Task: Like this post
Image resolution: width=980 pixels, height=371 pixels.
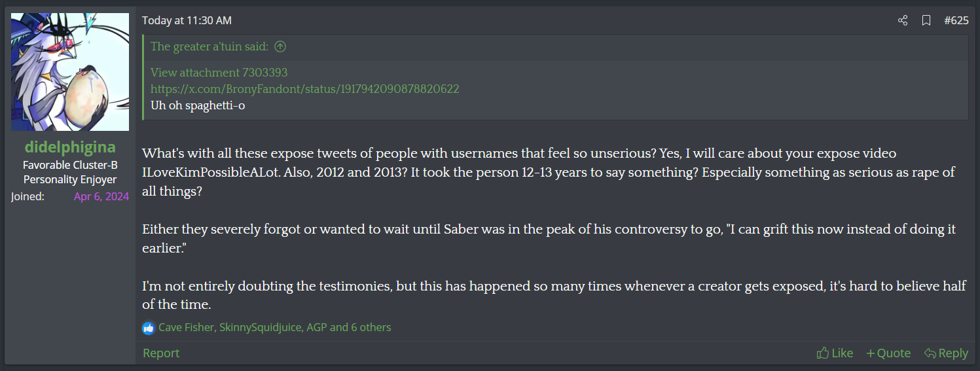Action: click(835, 353)
